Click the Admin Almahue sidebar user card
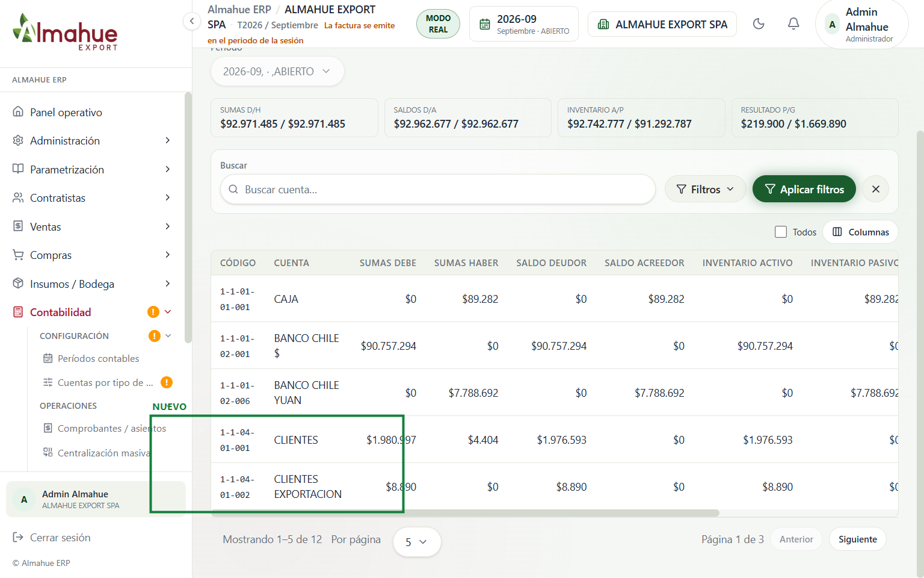The image size is (924, 578). coord(96,499)
